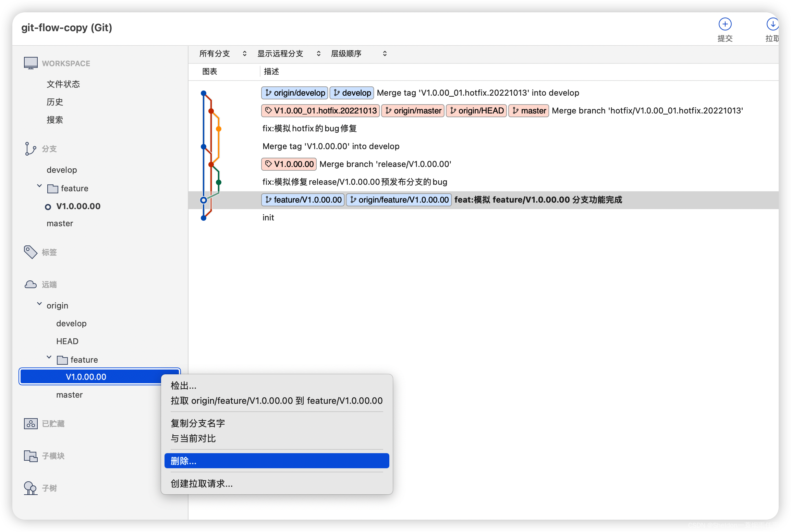Collapse the origin remote chevron
This screenshot has width=791, height=532.
click(x=39, y=304)
